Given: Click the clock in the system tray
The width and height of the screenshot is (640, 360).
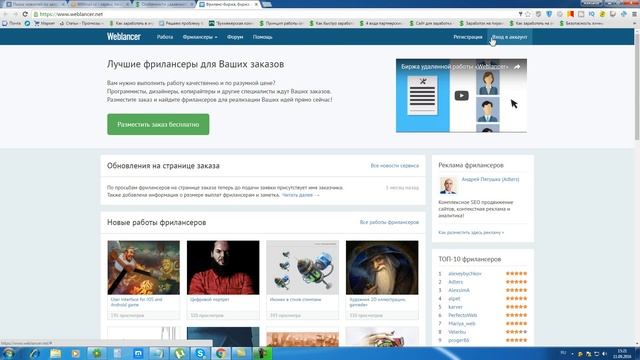Looking at the screenshot, I should 622,353.
